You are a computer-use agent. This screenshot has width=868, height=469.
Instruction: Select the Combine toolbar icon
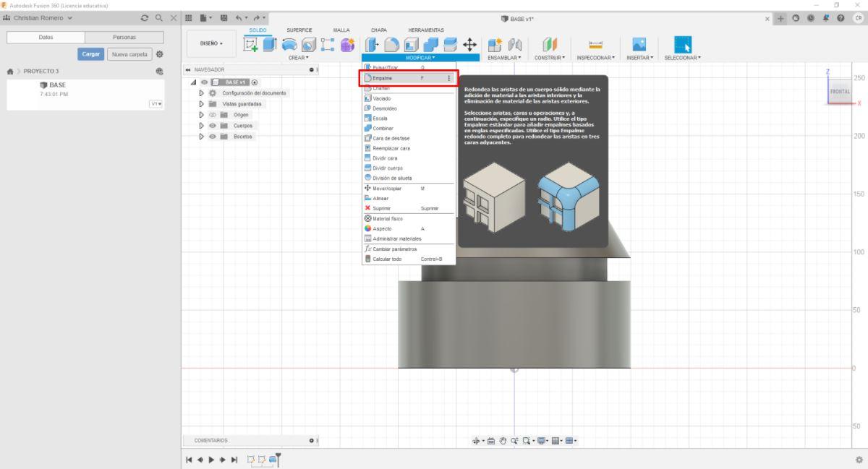(x=430, y=45)
